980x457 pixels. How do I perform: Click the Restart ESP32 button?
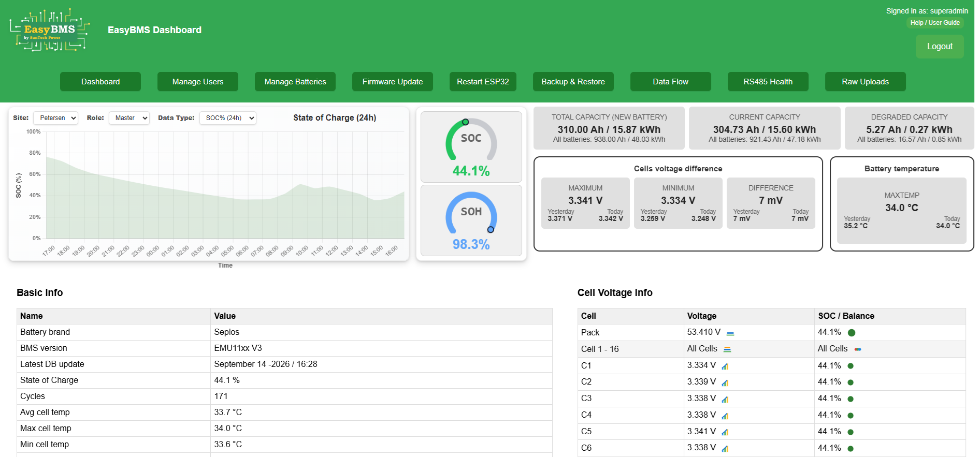[483, 82]
